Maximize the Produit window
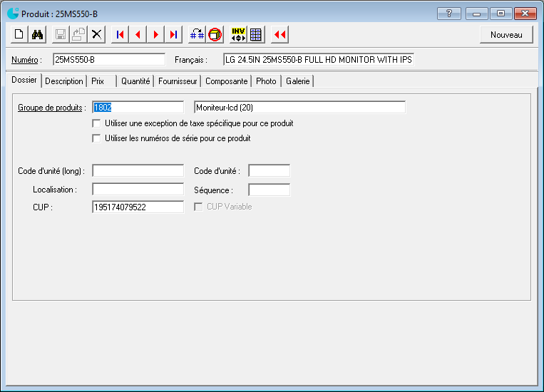This screenshot has width=544, height=392. (501, 14)
